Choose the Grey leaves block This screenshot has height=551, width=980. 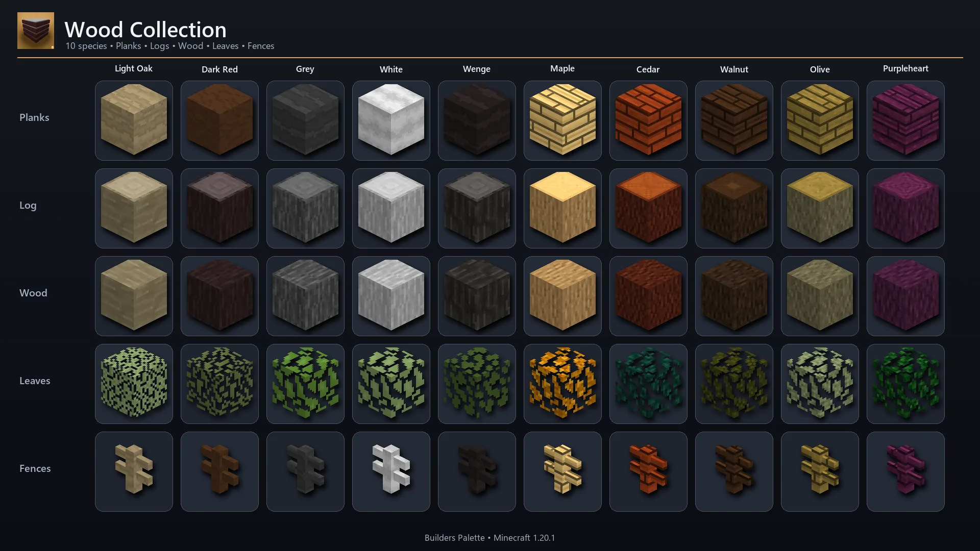(x=305, y=384)
